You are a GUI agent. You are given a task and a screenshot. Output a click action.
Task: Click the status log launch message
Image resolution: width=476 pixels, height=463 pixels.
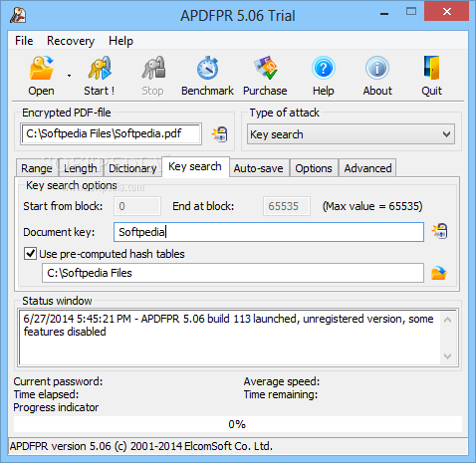point(228,326)
